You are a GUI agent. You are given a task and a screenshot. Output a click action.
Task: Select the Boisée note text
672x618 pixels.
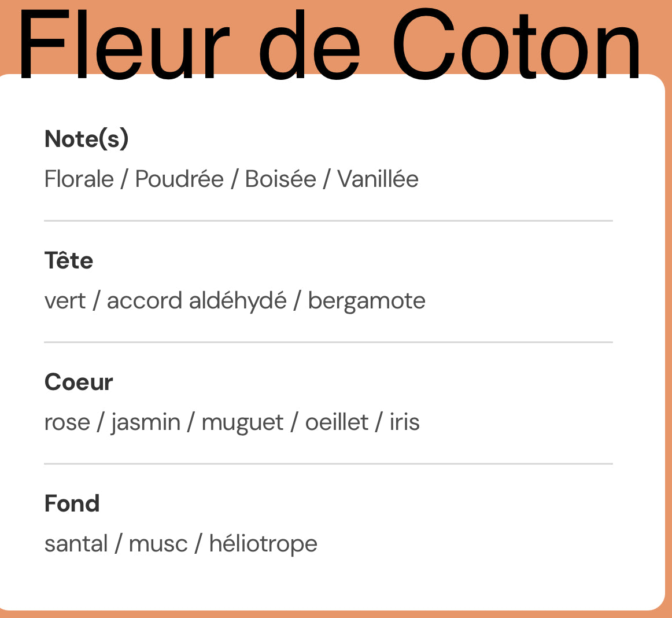[x=280, y=179]
